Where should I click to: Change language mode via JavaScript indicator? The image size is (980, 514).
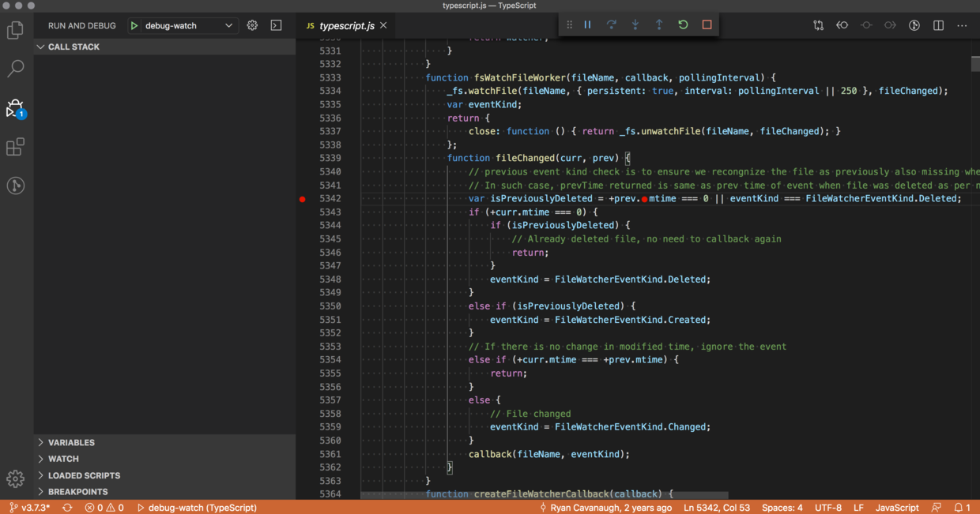coord(897,508)
